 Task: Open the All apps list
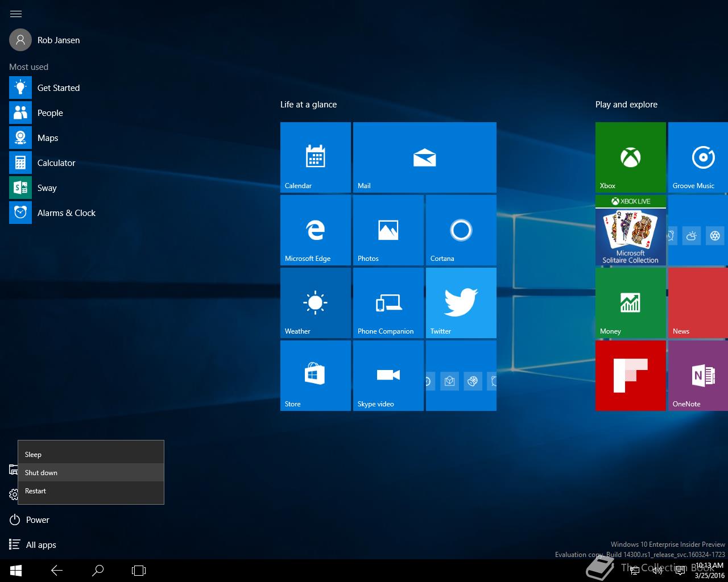pyautogui.click(x=33, y=544)
